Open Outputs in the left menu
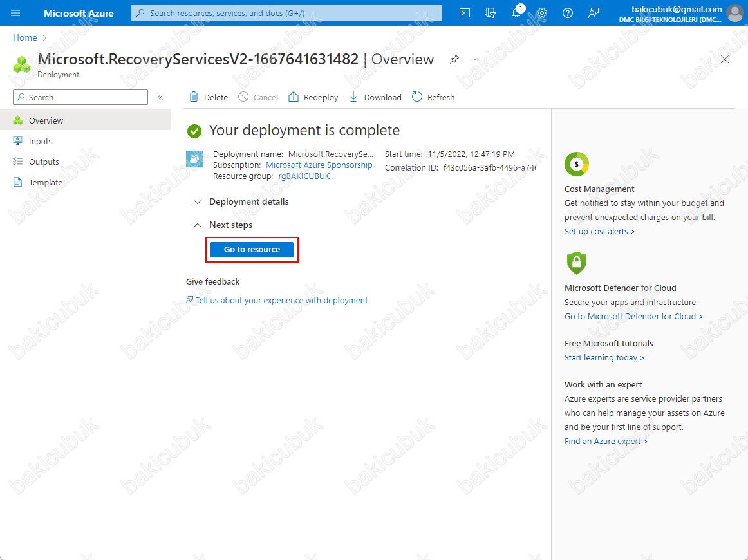 pyautogui.click(x=86, y=162)
